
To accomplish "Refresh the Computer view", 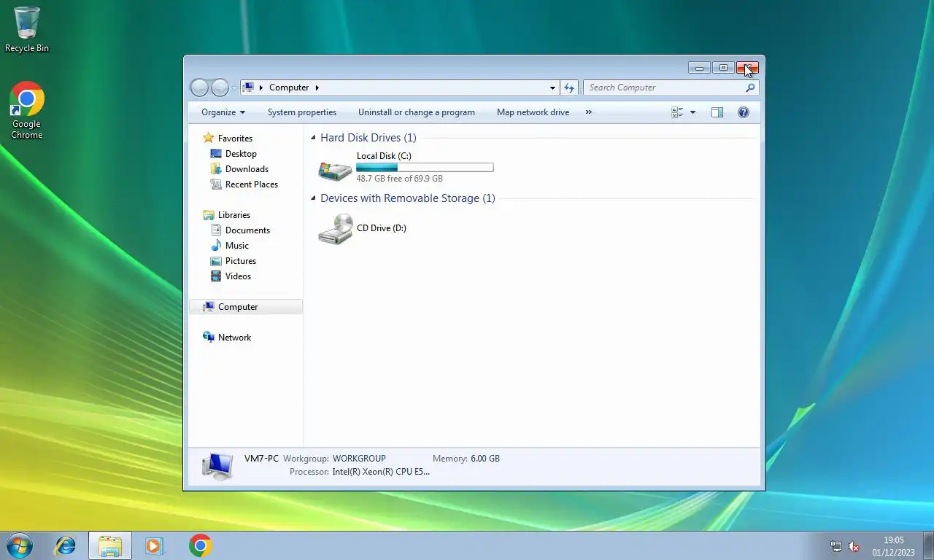I will (569, 87).
